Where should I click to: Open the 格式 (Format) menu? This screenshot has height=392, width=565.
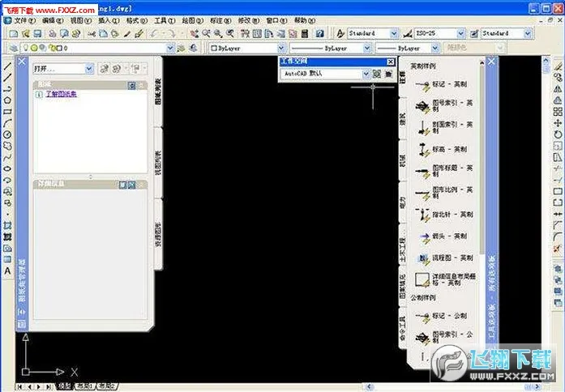tap(137, 20)
